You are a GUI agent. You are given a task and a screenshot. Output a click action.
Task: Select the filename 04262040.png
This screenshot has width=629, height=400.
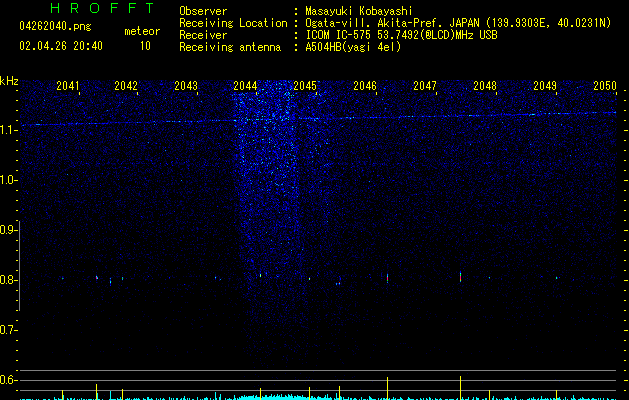tap(55, 27)
